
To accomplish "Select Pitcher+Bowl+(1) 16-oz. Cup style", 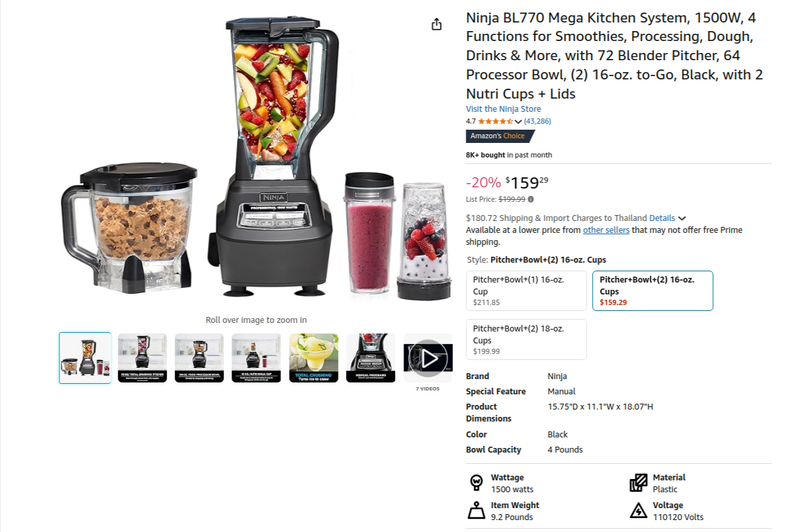I will [527, 291].
